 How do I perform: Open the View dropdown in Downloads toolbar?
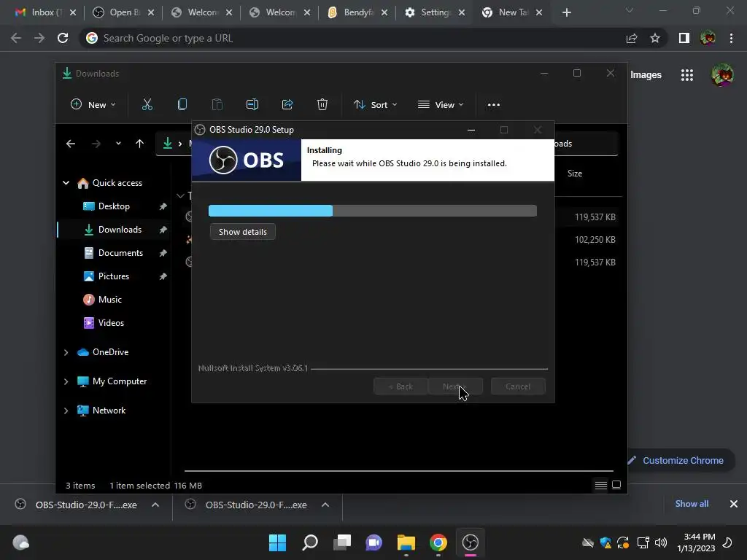440,105
